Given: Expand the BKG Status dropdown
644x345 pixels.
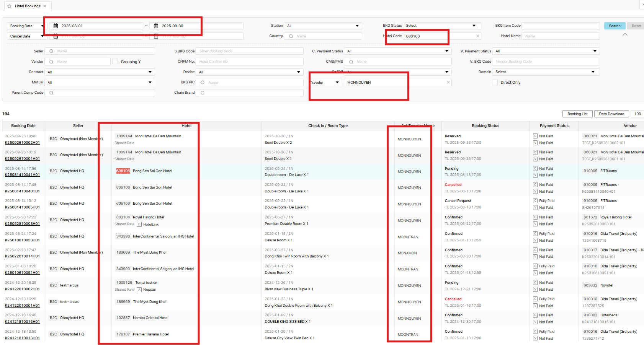Looking at the screenshot, I should point(441,26).
